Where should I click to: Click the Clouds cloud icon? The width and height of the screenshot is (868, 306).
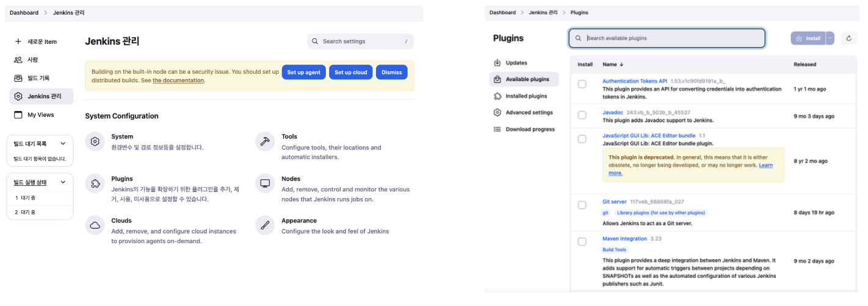pyautogui.click(x=95, y=226)
